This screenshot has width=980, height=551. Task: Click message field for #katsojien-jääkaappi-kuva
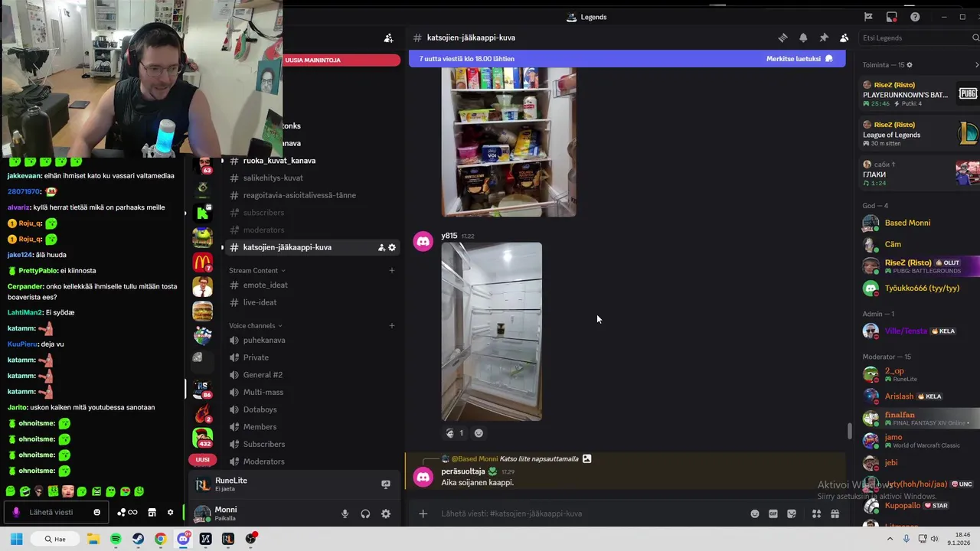tap(590, 514)
